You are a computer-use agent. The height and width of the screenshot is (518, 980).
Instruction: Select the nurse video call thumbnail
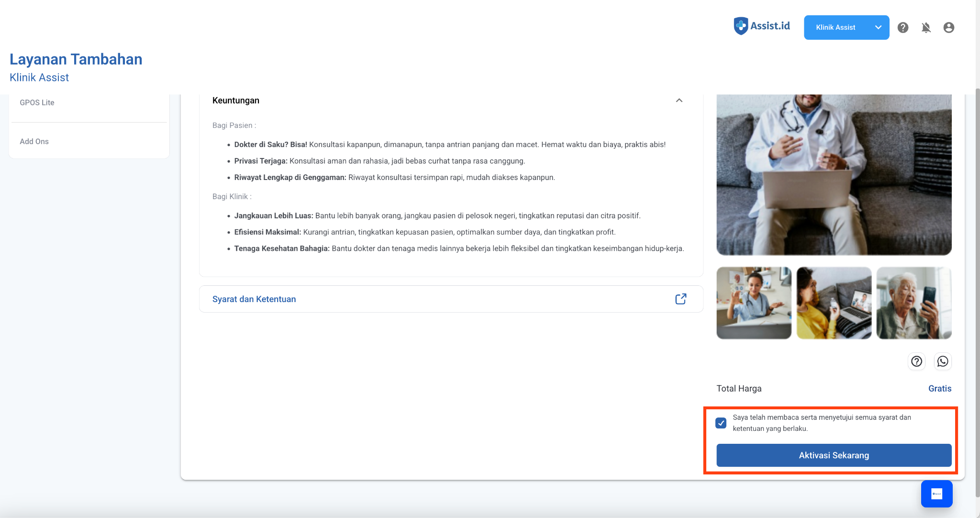point(754,303)
